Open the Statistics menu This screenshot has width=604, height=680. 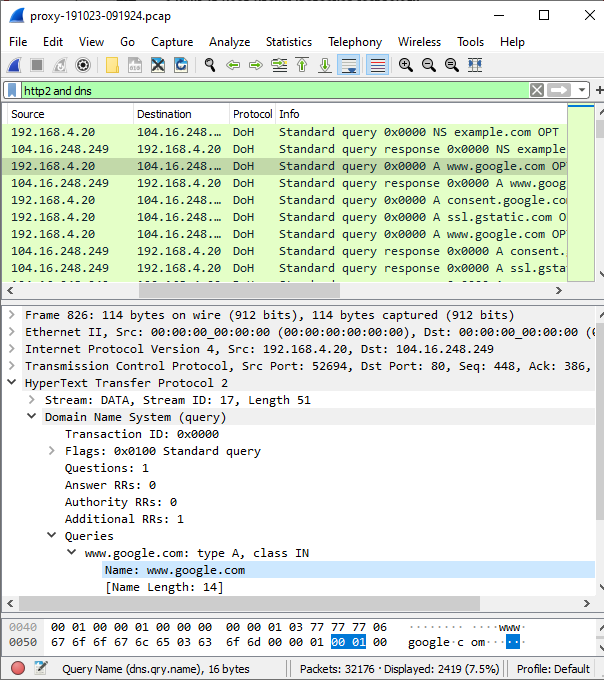click(x=288, y=42)
